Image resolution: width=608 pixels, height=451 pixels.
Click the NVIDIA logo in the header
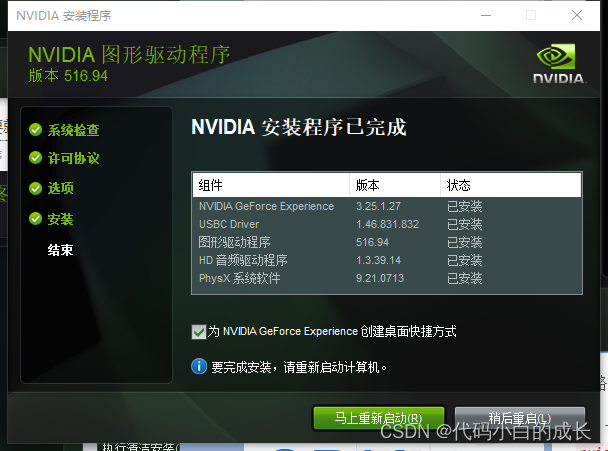(x=559, y=64)
